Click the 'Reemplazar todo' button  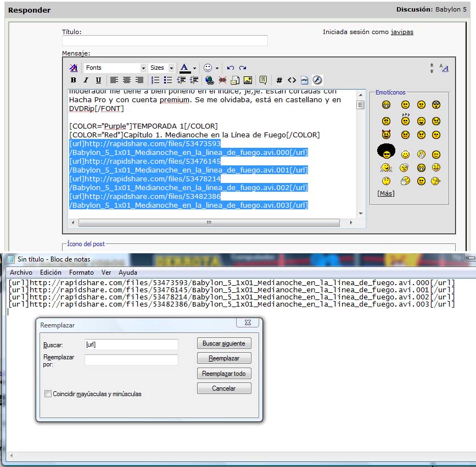[224, 374]
